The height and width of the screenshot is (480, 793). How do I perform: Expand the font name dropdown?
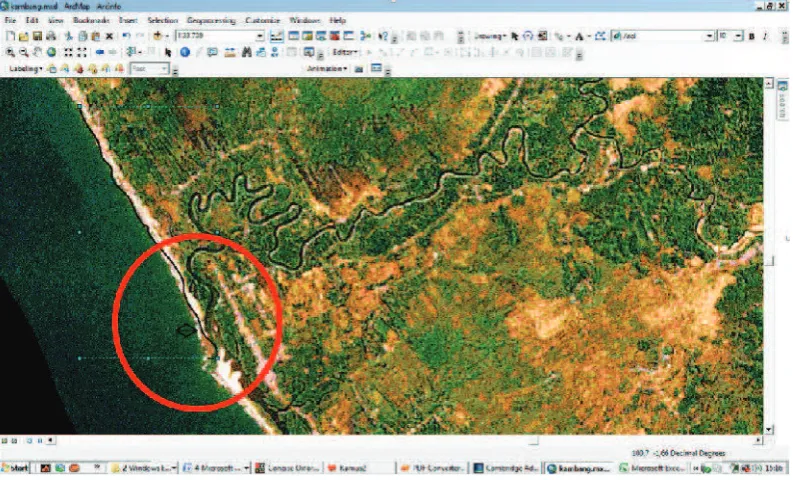pos(710,36)
